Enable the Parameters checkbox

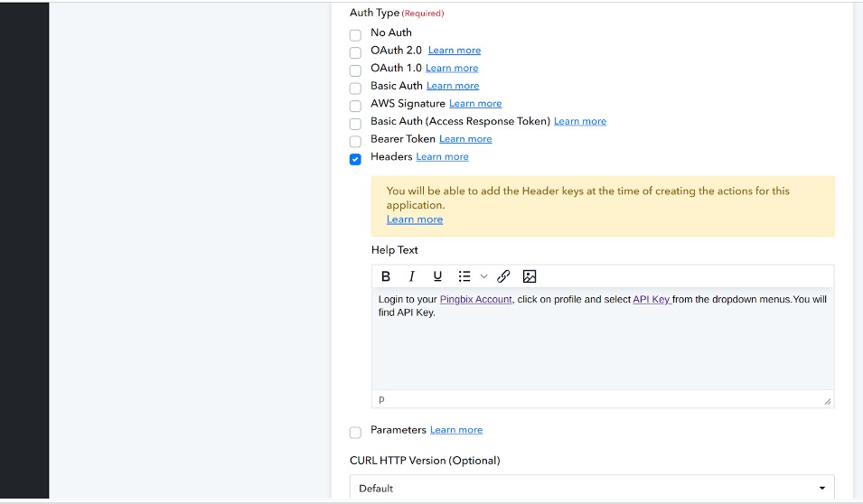[355, 433]
